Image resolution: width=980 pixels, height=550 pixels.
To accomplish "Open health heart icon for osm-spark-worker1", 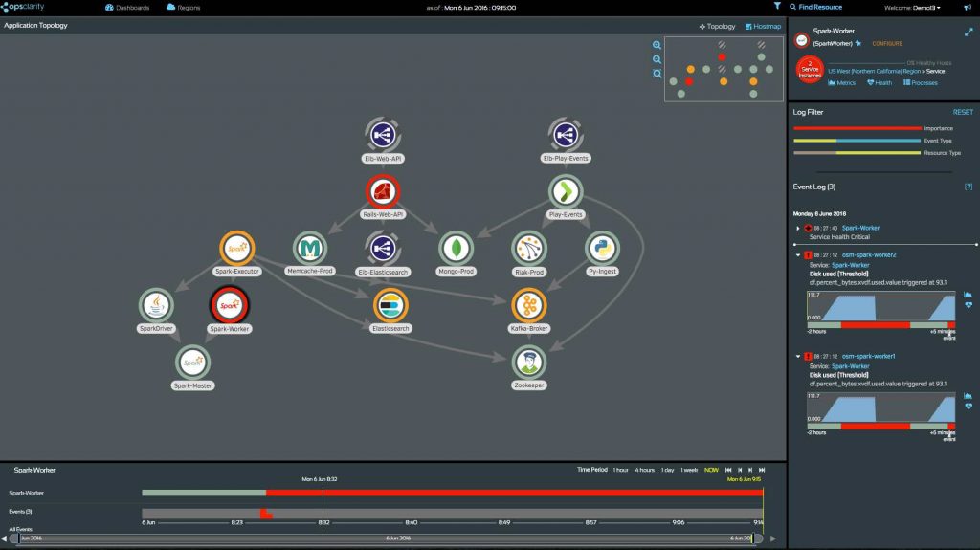I will coord(969,407).
